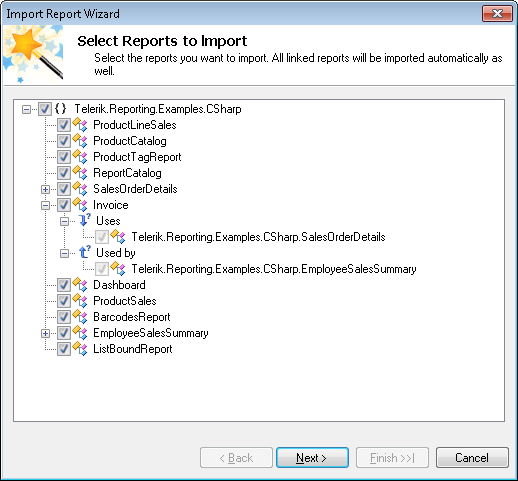Select the Used by label under Invoice
518x481 pixels.
pyautogui.click(x=116, y=253)
